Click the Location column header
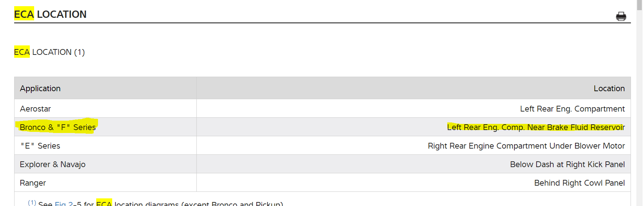 (609, 88)
